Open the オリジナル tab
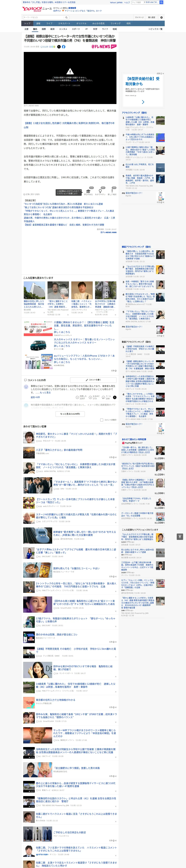 (81, 24)
